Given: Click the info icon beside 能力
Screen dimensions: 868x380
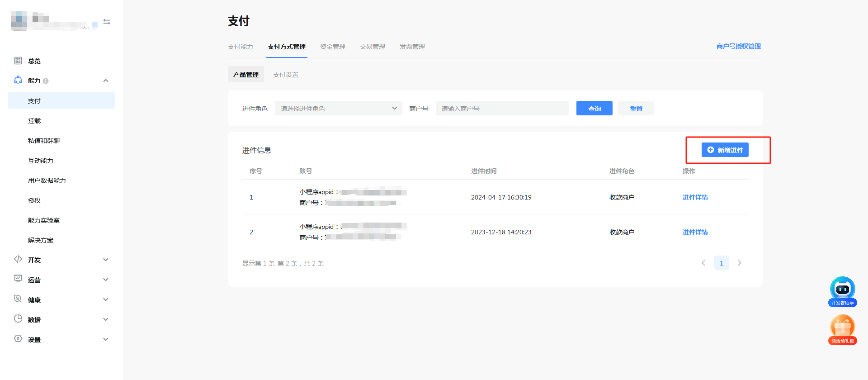Looking at the screenshot, I should 46,81.
